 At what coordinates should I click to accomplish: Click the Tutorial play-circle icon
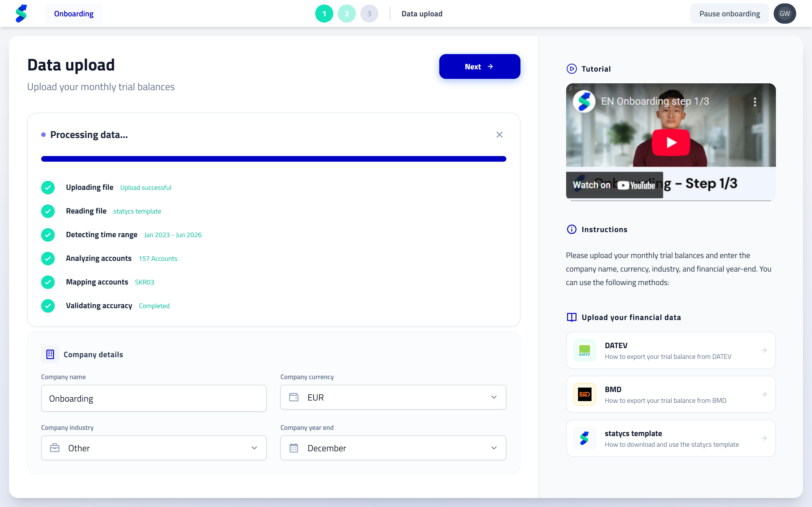pyautogui.click(x=572, y=69)
